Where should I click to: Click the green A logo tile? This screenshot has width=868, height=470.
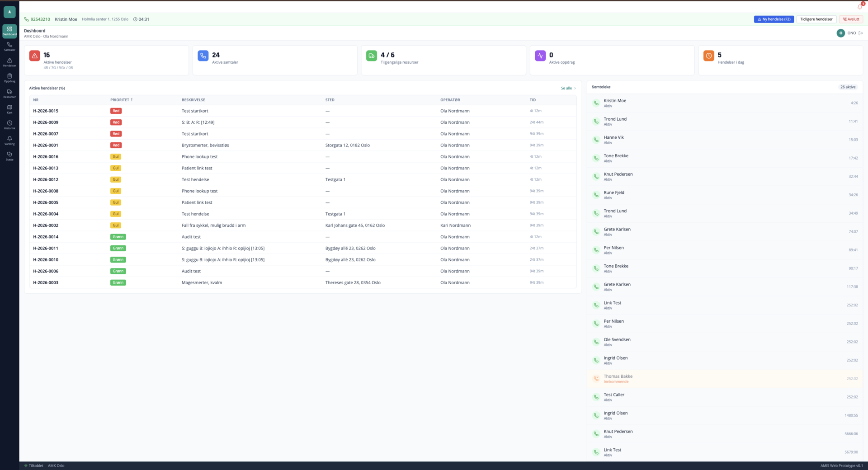[x=9, y=12]
